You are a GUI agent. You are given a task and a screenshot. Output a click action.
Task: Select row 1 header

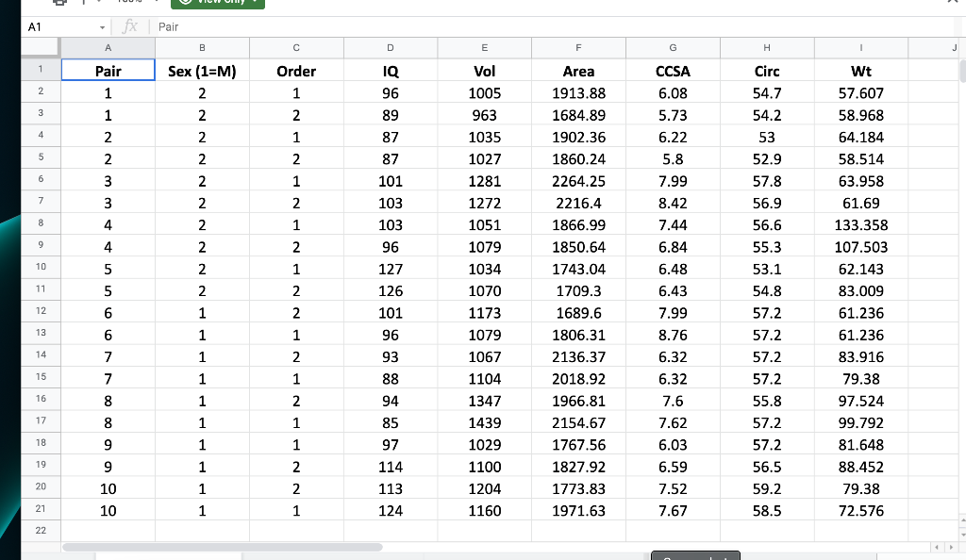tap(41, 70)
